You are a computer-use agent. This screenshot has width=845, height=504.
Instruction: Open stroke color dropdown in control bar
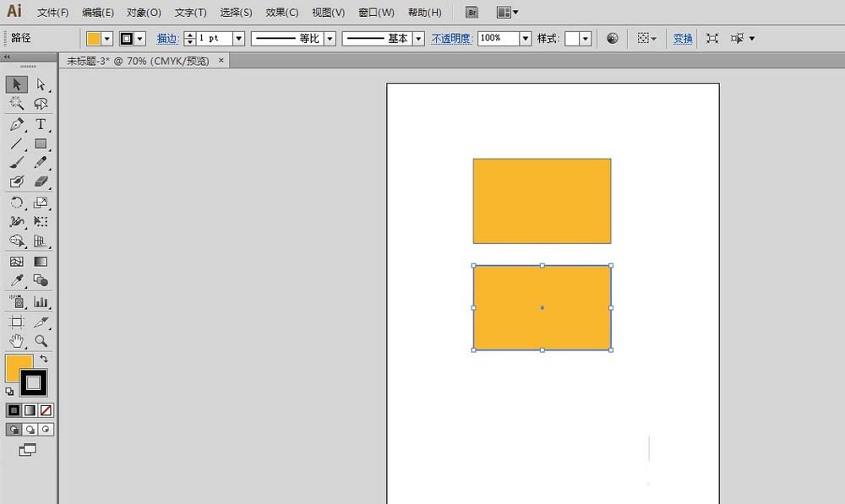(x=140, y=39)
